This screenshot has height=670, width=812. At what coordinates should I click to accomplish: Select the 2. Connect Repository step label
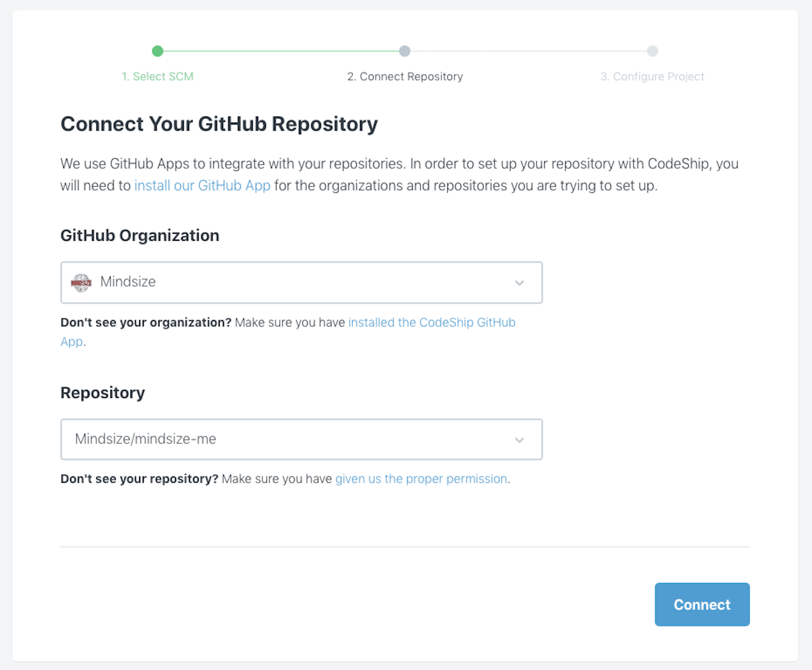(x=405, y=76)
